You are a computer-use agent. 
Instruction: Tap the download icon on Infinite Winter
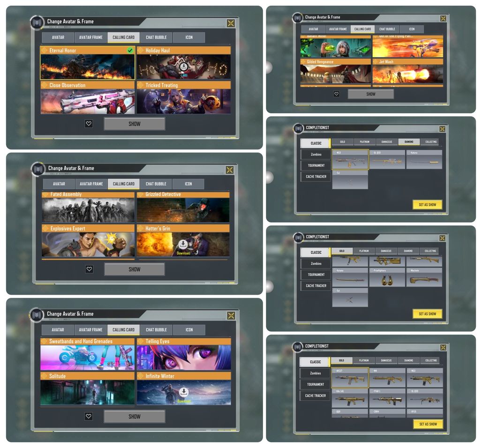tap(183, 392)
